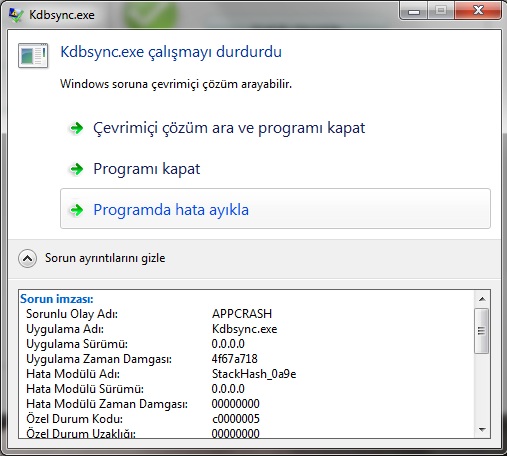
Task: Click 4f67a718 timestamp value
Action: click(x=235, y=359)
